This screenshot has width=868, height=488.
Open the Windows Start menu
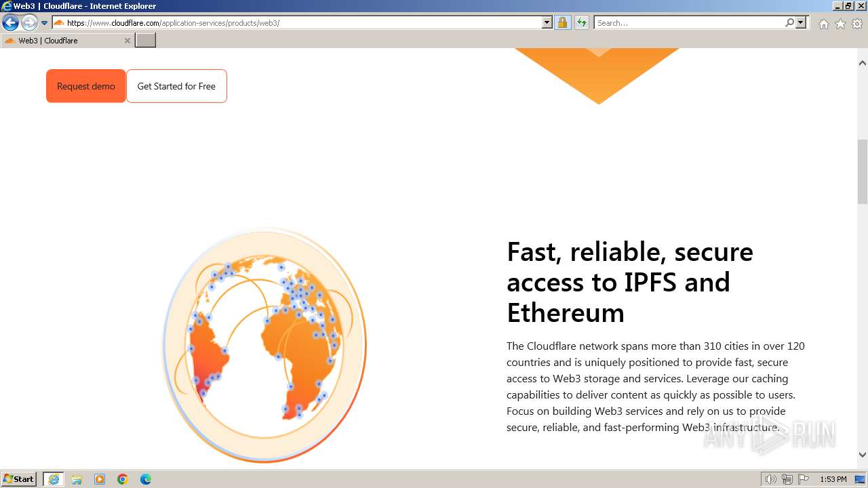pos(19,479)
